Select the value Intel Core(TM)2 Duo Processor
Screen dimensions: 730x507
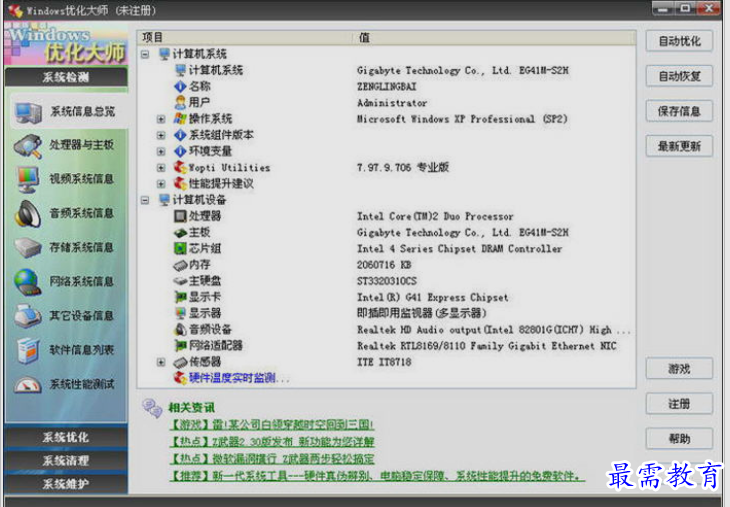tap(435, 216)
